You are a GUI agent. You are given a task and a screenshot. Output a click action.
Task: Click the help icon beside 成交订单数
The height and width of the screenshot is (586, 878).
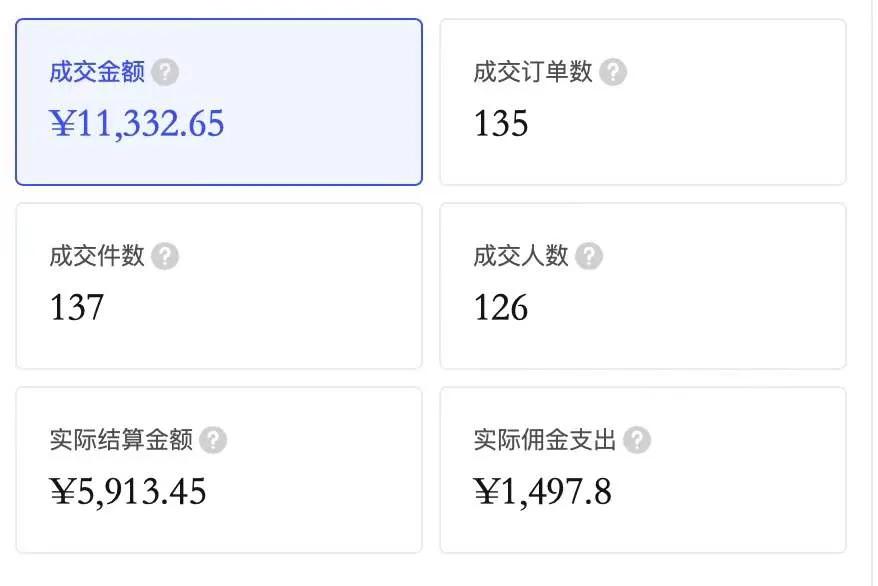[613, 72]
